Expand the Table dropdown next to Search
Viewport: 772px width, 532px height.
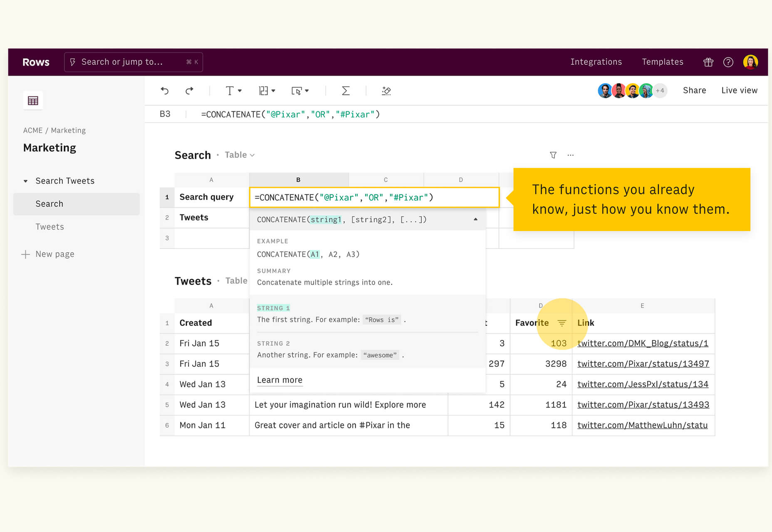(240, 155)
